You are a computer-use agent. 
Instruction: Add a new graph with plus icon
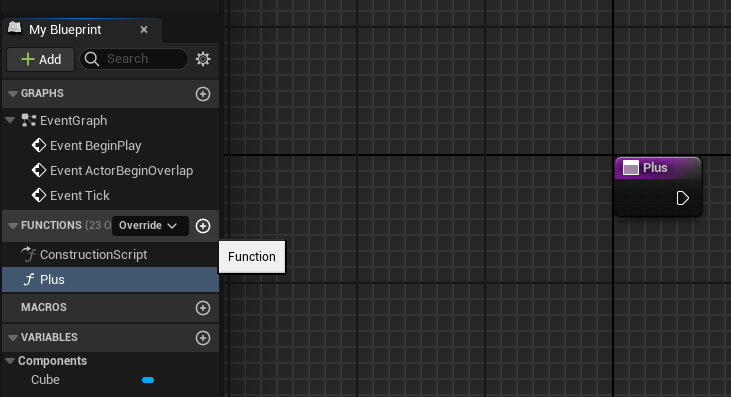pos(203,94)
